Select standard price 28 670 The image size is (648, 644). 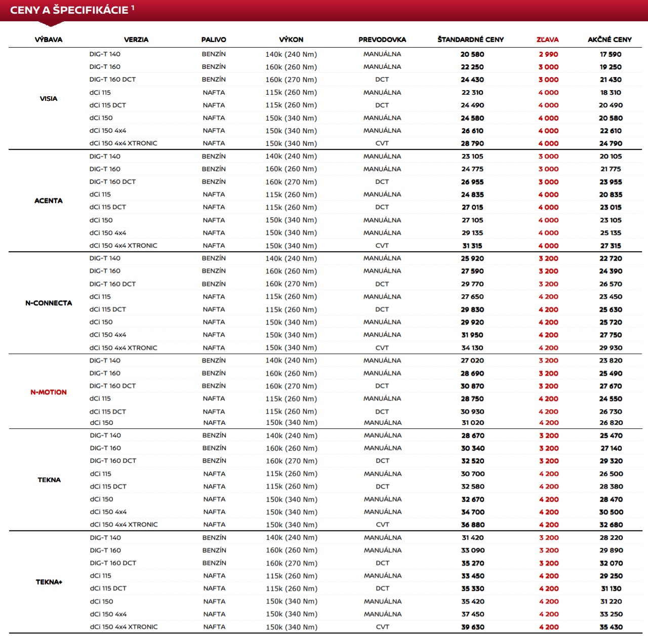pos(473,436)
